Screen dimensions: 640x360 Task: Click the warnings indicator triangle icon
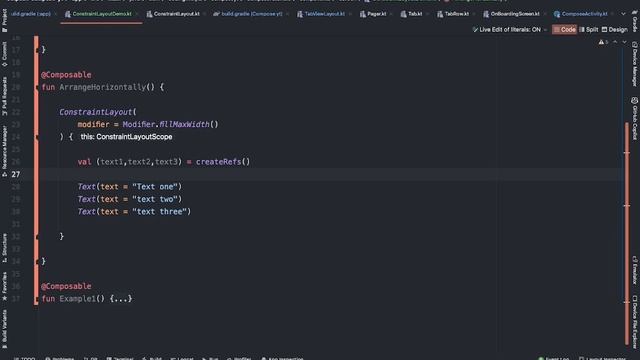601,42
